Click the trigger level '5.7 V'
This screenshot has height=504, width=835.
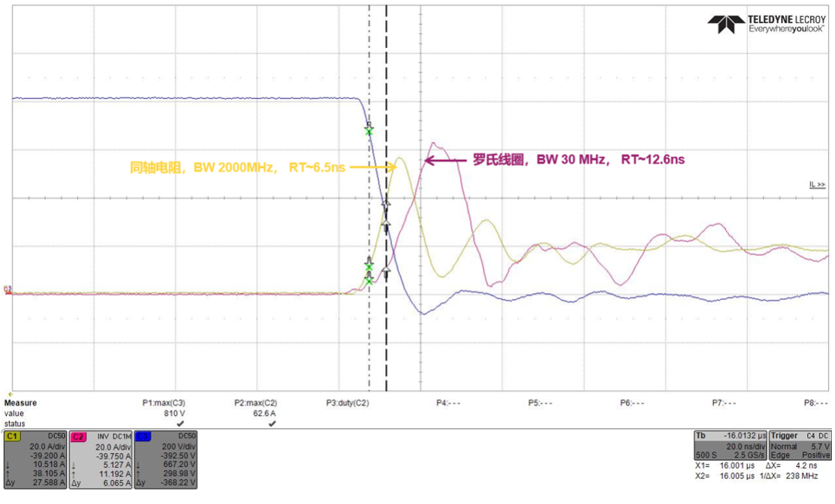(820, 447)
